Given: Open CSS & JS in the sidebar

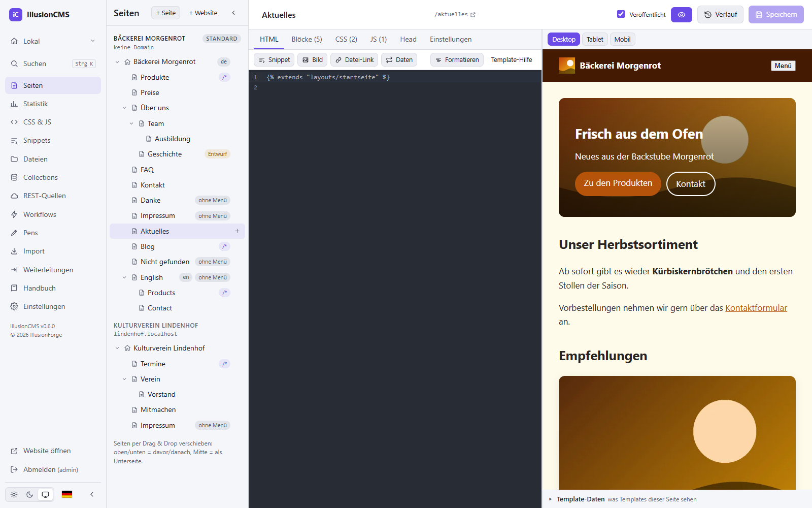Looking at the screenshot, I should point(53,122).
